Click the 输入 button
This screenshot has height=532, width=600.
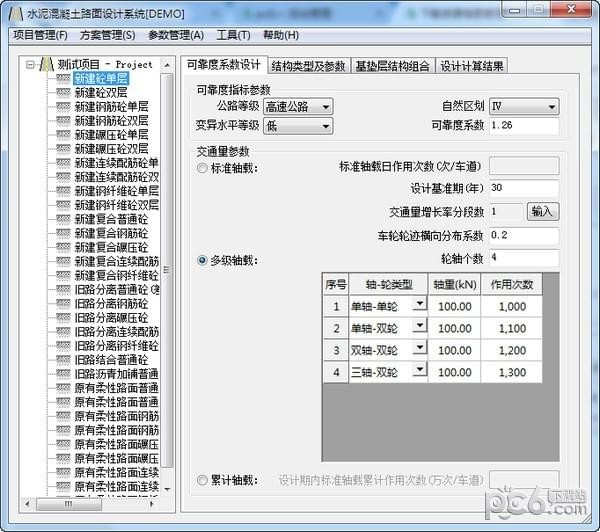(x=543, y=211)
